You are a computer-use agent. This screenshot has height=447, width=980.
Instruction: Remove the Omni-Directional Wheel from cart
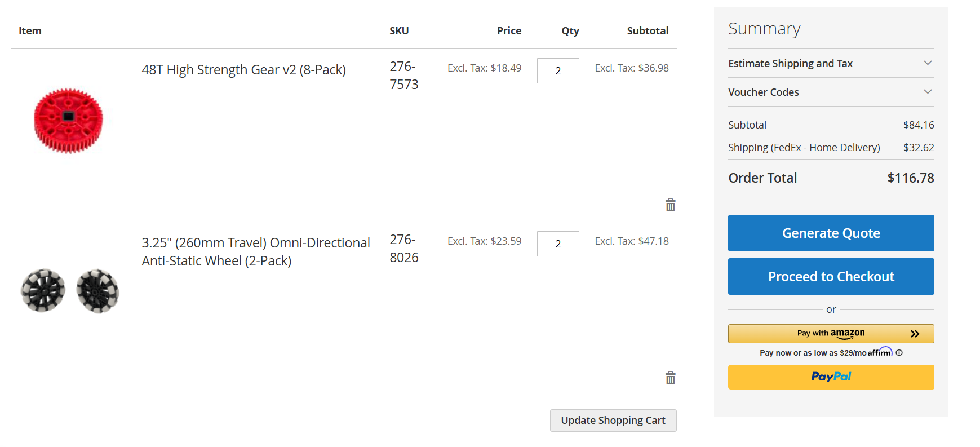point(670,378)
